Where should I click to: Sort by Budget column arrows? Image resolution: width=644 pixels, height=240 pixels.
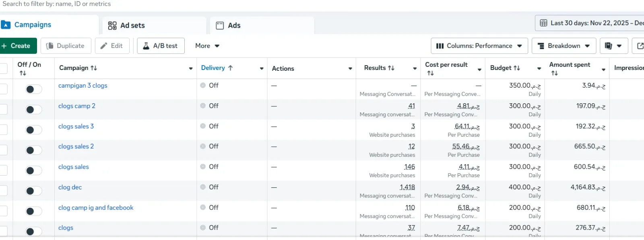(x=517, y=68)
